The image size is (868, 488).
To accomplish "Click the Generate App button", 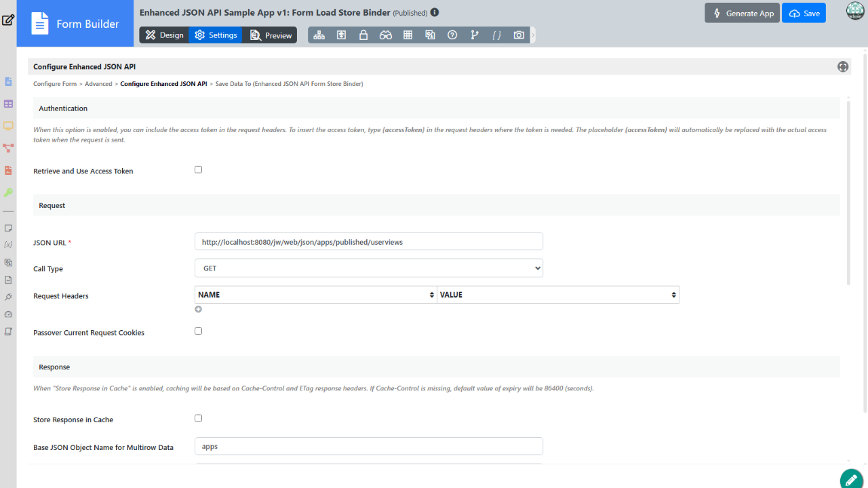I will point(743,14).
